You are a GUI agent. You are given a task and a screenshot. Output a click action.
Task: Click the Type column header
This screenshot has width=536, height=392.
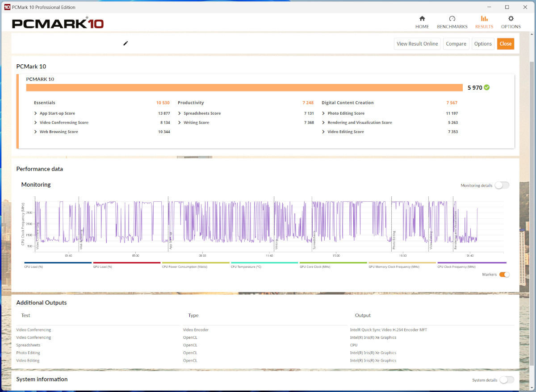[x=193, y=315]
